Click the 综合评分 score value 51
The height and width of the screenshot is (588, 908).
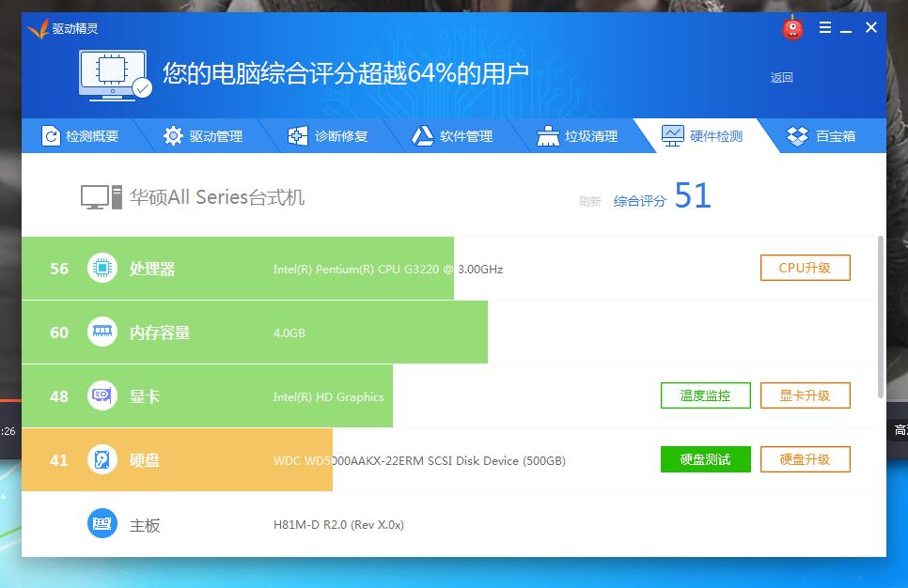click(693, 195)
